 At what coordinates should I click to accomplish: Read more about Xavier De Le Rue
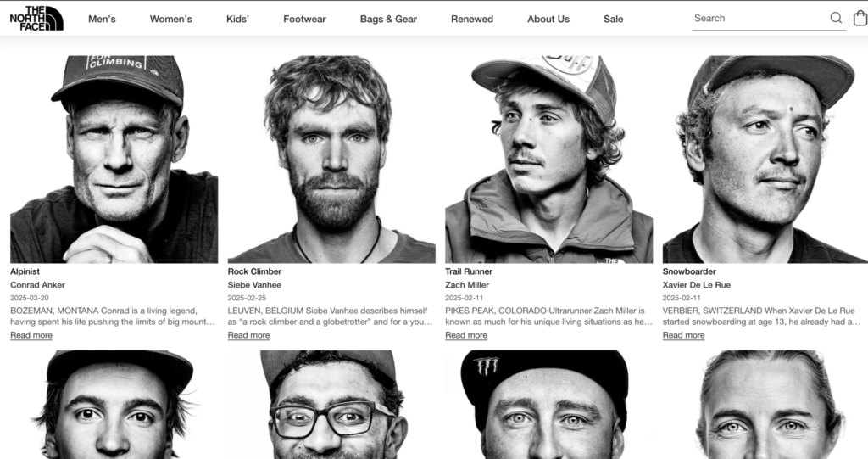point(684,335)
